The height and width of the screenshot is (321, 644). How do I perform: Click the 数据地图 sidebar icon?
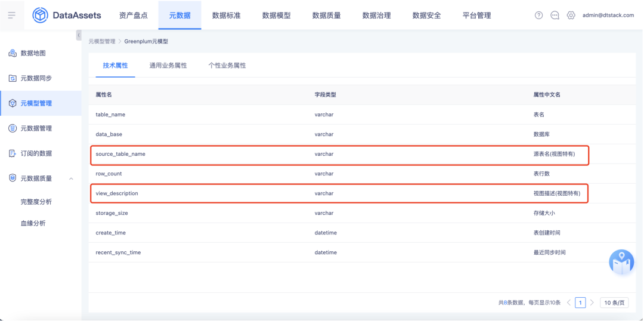pyautogui.click(x=13, y=53)
